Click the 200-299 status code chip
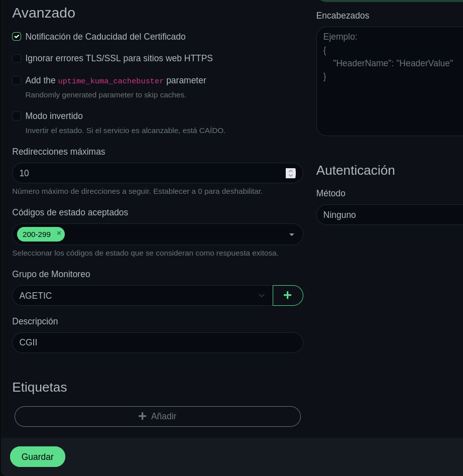Viewport: 463px width, 476px height. (37, 234)
